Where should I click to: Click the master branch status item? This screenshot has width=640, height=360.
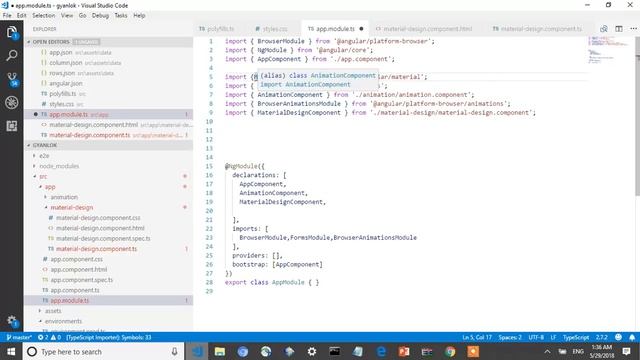click(x=19, y=337)
